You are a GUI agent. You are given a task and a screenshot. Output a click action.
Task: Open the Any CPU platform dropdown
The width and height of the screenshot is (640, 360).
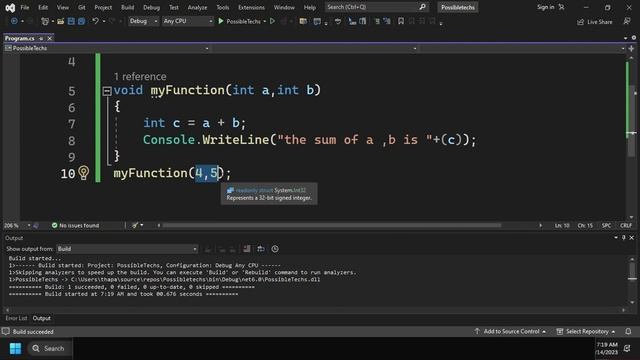188,21
